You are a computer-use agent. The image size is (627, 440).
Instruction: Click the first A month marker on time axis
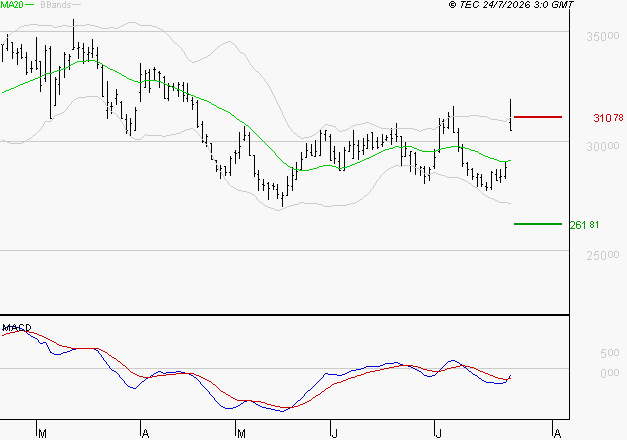(x=146, y=434)
